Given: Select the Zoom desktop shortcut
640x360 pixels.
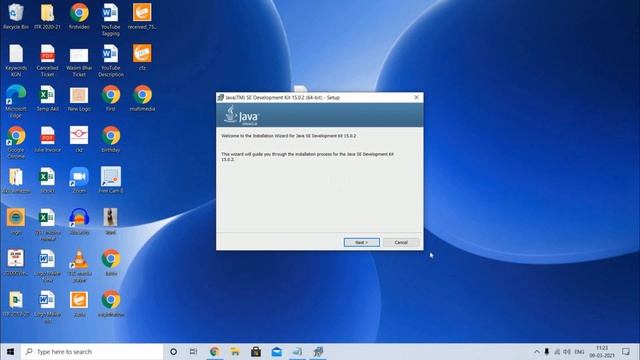Looking at the screenshot, I should click(79, 180).
